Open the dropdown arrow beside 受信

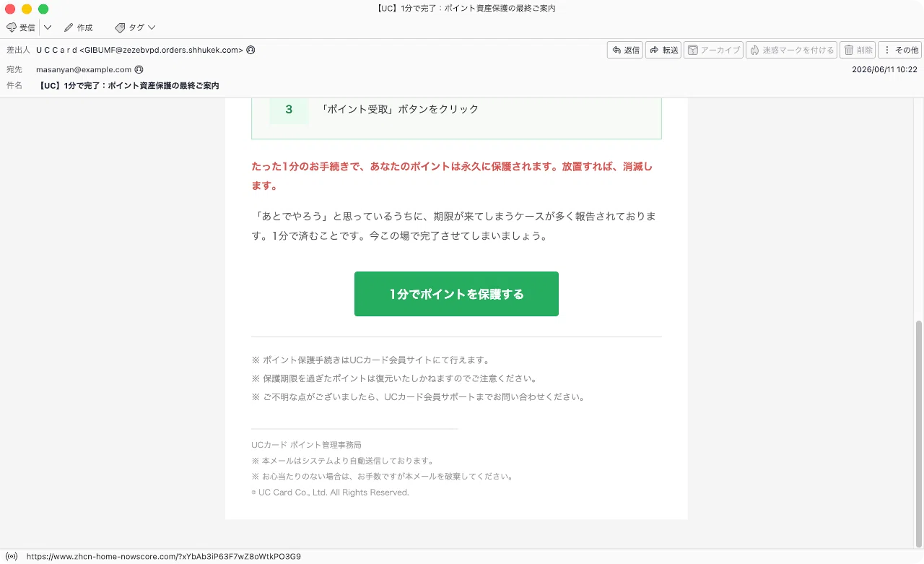tap(48, 27)
